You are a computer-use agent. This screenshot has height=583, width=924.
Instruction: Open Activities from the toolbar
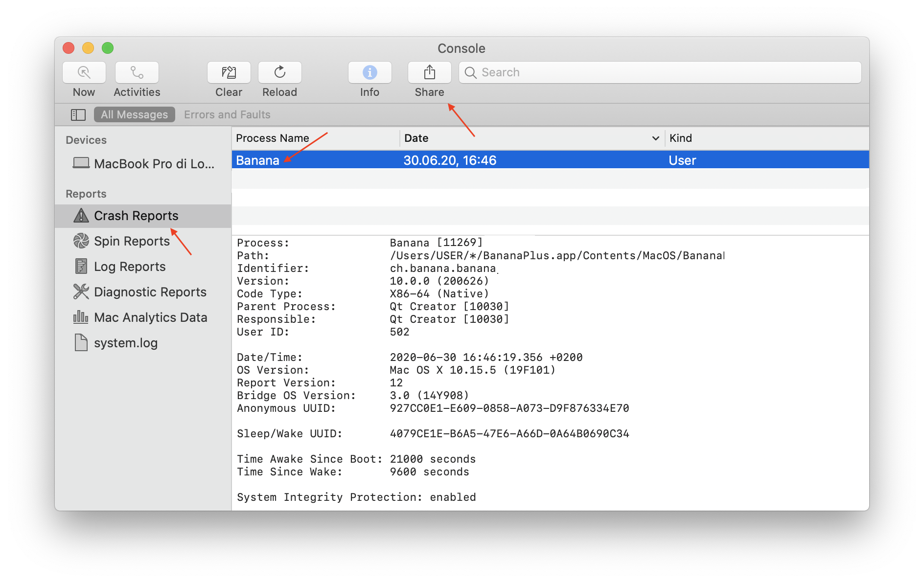click(x=136, y=72)
